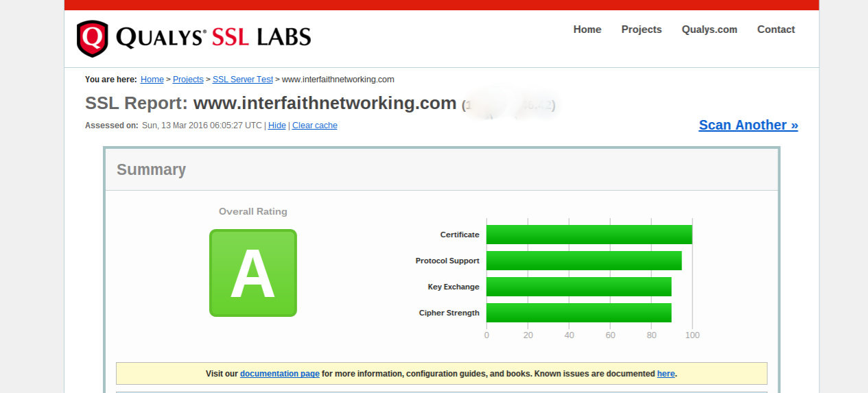Click the 'Certificate' chart label
The image size is (868, 393).
point(460,235)
